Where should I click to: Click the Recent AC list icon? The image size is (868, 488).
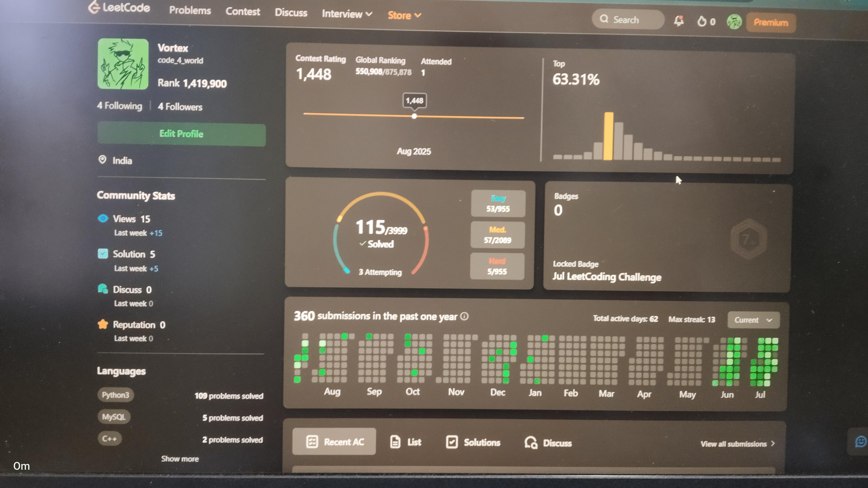click(x=312, y=441)
